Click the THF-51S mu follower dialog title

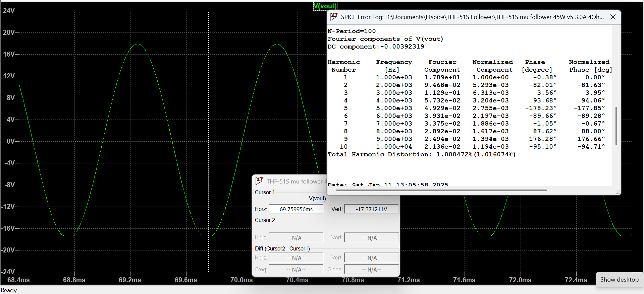click(296, 181)
